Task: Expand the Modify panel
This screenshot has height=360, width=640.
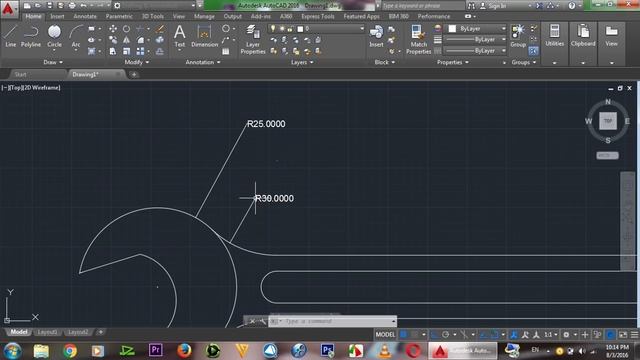Action: click(137, 62)
